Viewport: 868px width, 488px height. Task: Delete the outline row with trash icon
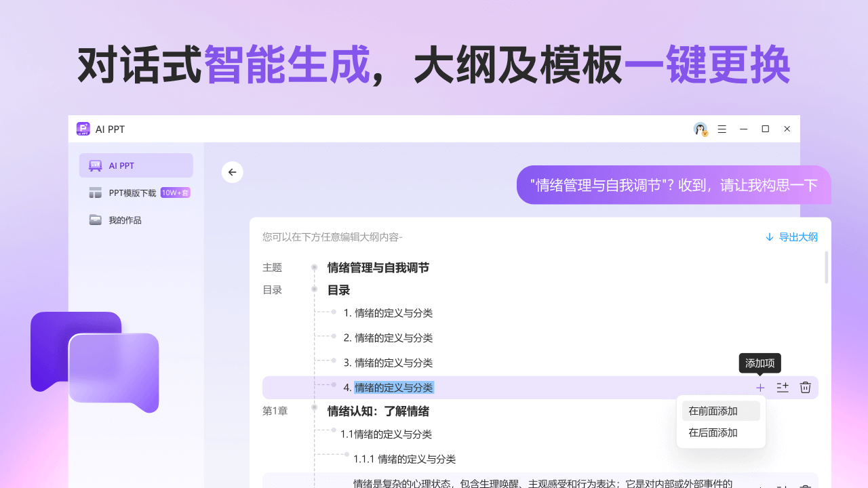(805, 387)
